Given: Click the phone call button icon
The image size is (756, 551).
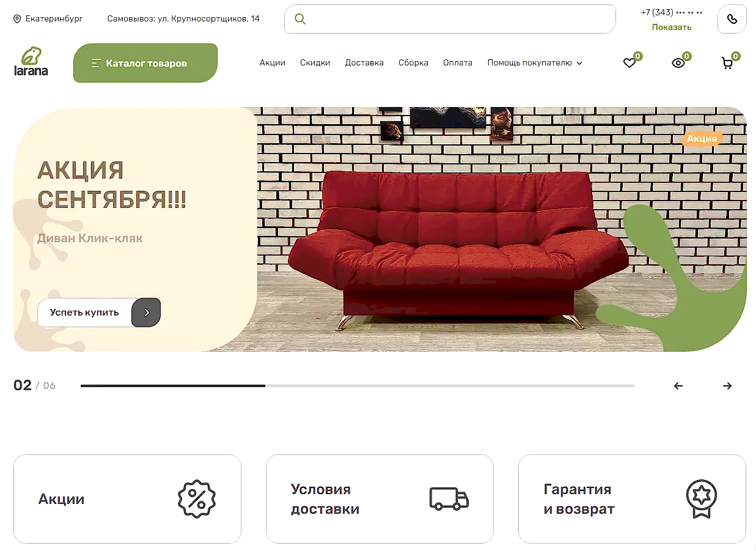Looking at the screenshot, I should [732, 19].
